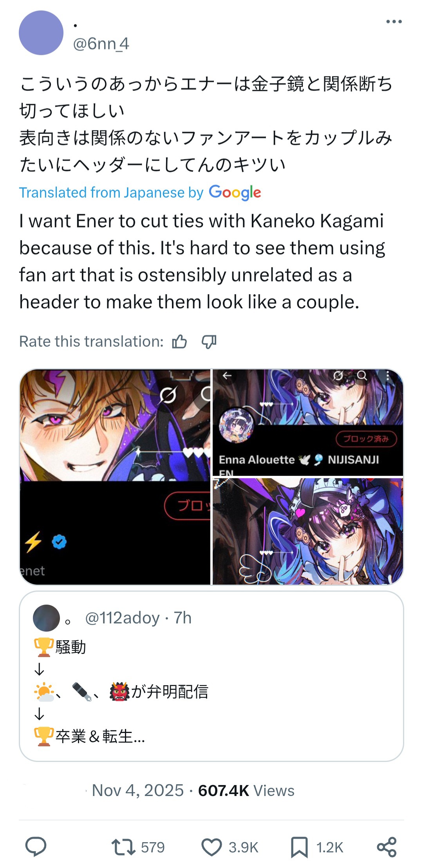Viewport: 423px width, 868px height.
Task: Open the blonde character artwork image
Action: (x=115, y=477)
